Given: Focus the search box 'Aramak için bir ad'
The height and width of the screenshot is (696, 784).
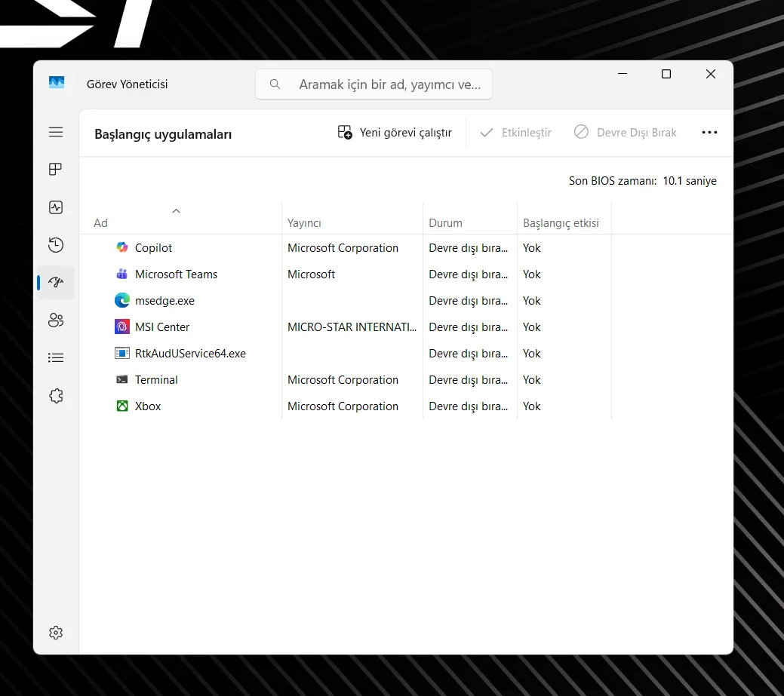Looking at the screenshot, I should [374, 84].
